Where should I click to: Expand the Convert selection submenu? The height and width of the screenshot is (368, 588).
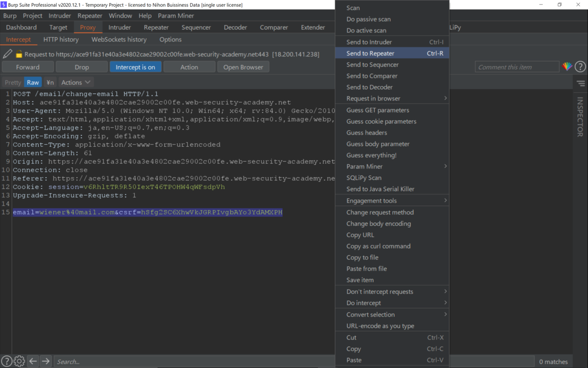coord(392,315)
